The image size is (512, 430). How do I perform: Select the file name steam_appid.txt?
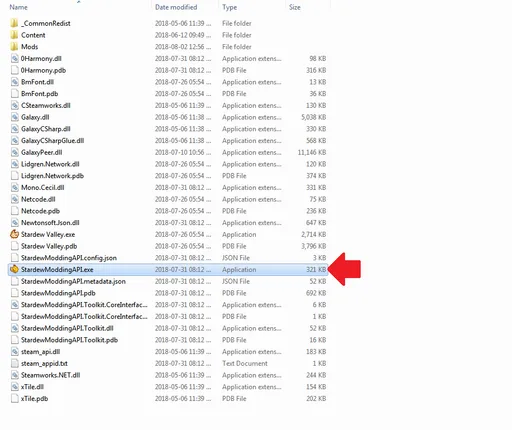coord(44,363)
